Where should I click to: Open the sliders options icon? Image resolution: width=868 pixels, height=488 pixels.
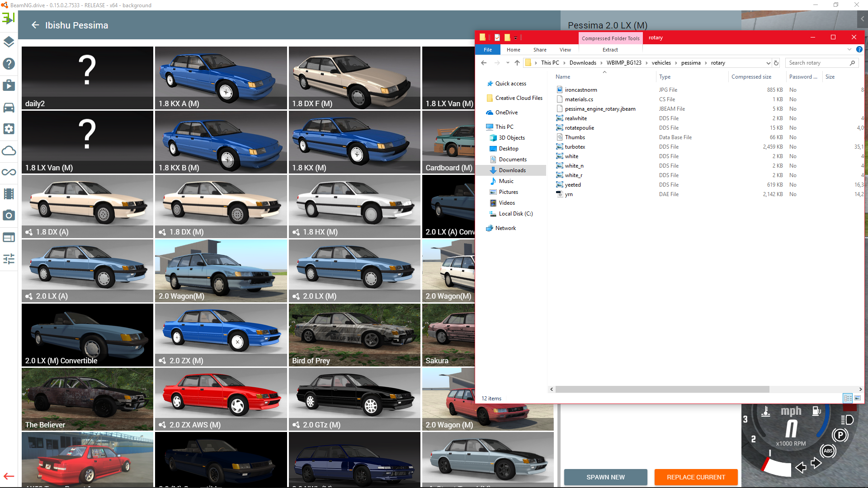pos(9,259)
